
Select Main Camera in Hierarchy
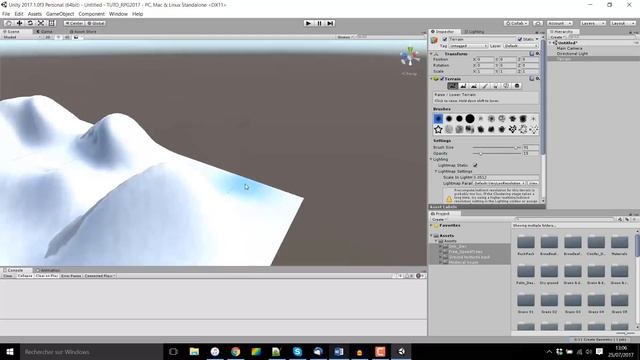(569, 48)
